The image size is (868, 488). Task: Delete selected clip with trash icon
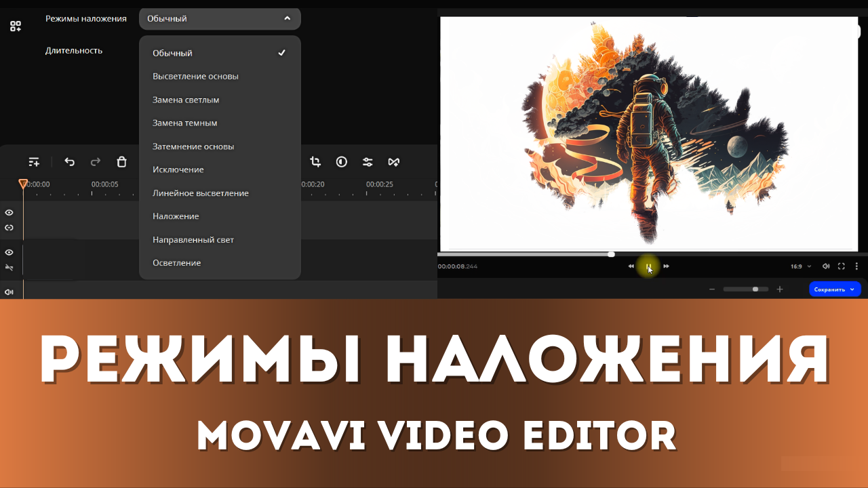click(x=121, y=162)
